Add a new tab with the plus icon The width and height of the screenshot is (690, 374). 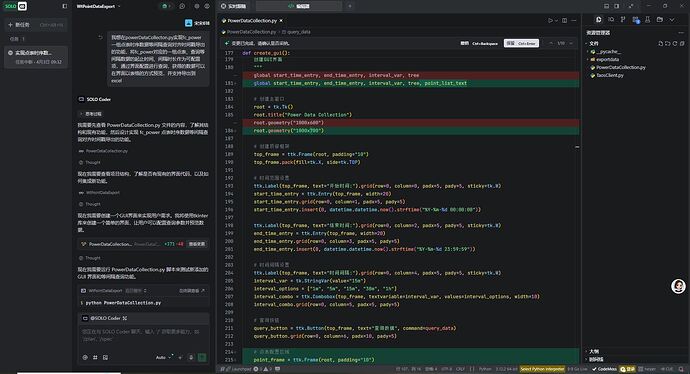[x=350, y=6]
